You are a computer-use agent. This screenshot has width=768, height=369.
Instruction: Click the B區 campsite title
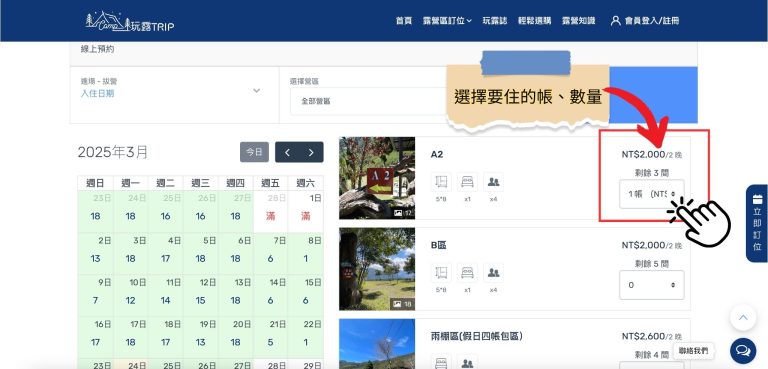(438, 245)
